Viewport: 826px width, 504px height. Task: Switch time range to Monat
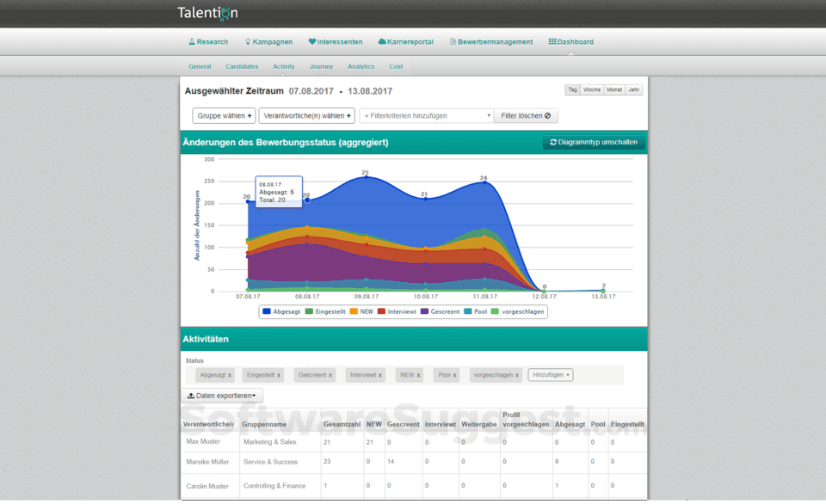(x=613, y=89)
